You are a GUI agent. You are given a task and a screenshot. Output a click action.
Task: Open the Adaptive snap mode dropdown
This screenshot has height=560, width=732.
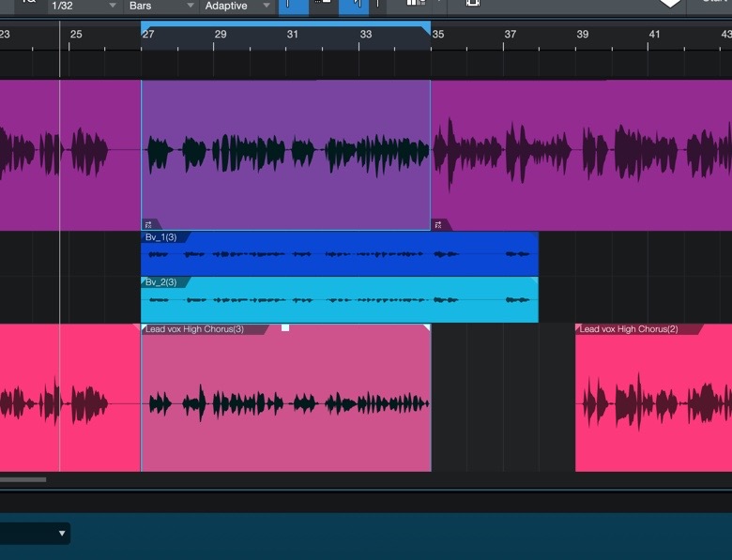coord(236,6)
